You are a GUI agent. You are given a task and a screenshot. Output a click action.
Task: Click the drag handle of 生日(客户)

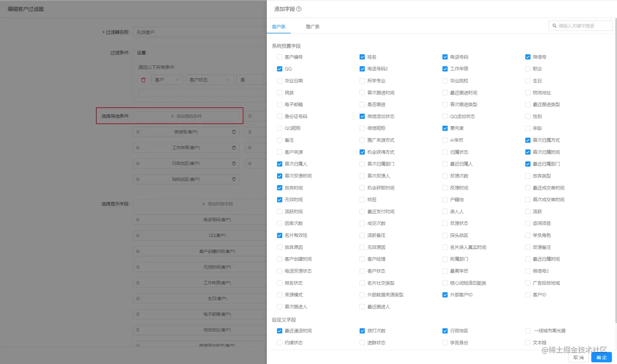coord(138,299)
